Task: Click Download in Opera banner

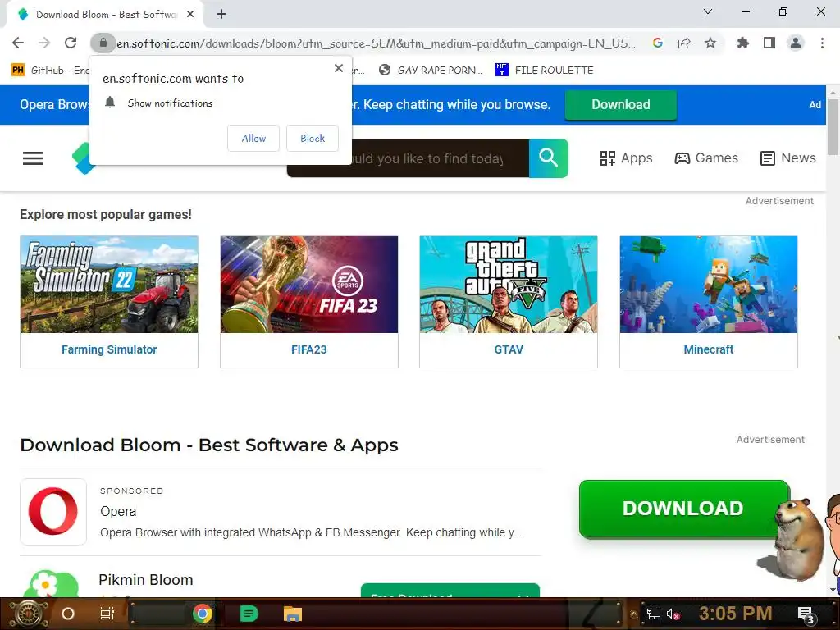Action: tap(620, 104)
